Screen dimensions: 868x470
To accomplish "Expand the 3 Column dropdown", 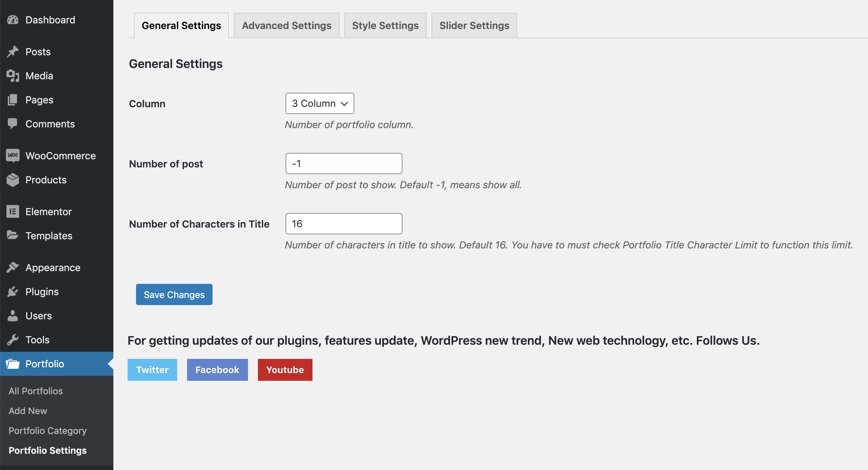I will click(319, 104).
